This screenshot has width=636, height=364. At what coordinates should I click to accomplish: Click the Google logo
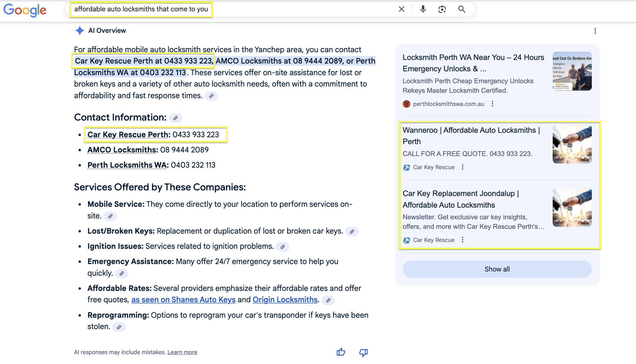click(x=25, y=10)
